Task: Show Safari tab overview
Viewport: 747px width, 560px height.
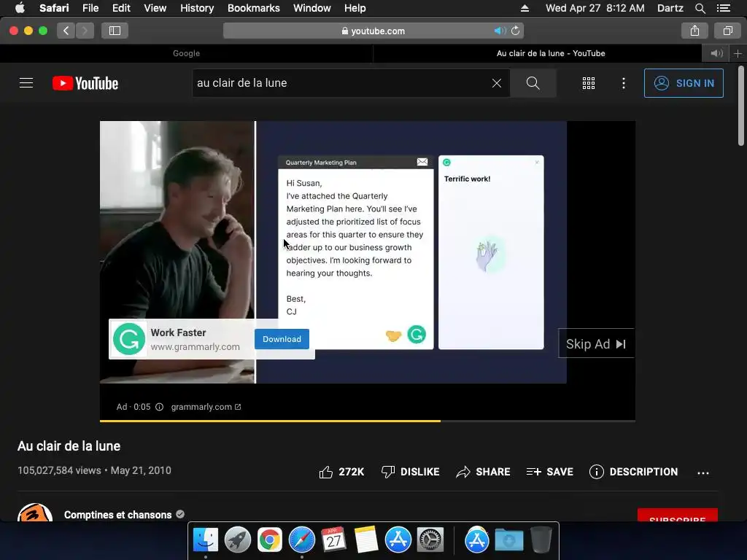Action: pyautogui.click(x=727, y=31)
